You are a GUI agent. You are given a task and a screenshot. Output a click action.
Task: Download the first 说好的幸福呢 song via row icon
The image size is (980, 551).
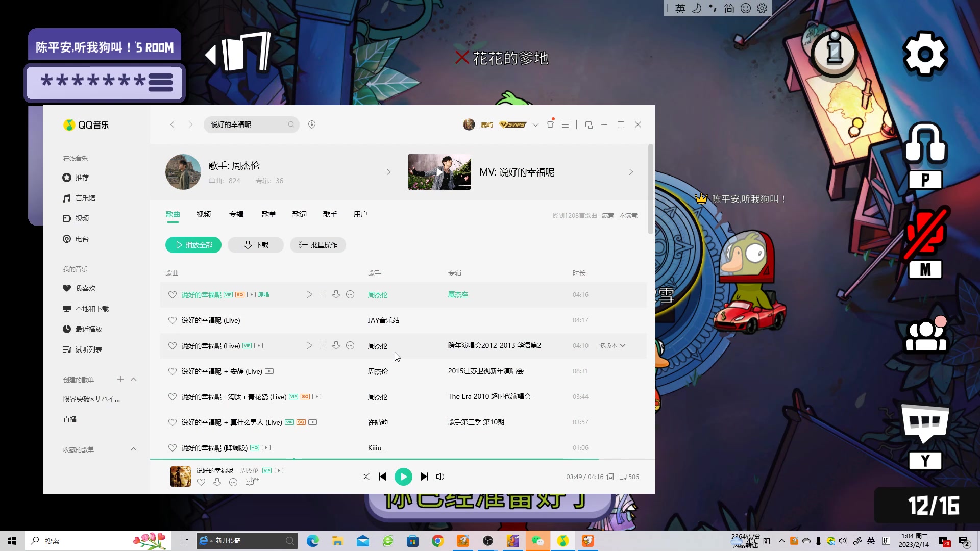click(336, 295)
